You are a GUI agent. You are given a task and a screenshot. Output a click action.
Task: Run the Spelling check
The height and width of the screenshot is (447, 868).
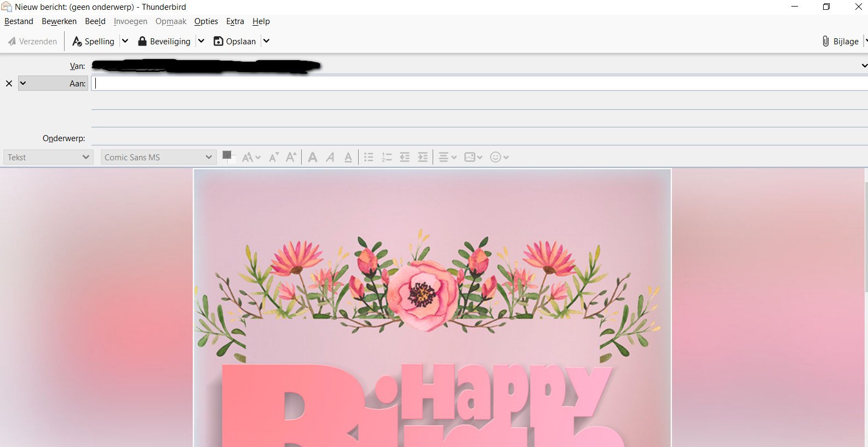(x=93, y=41)
